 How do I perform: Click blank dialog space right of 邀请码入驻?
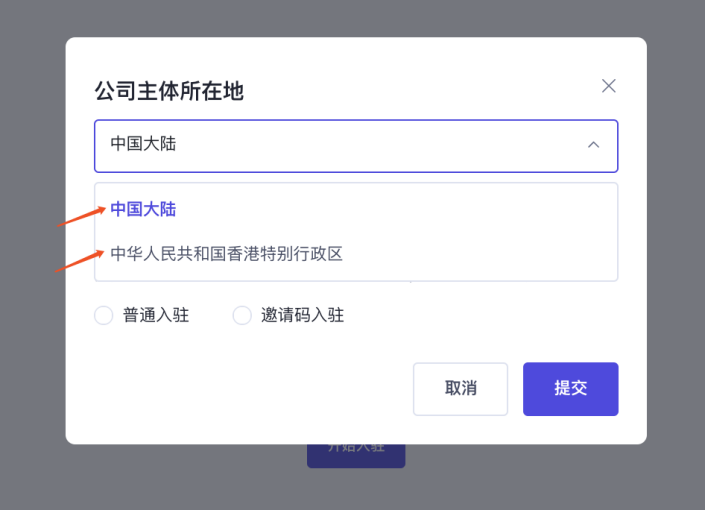[x=480, y=316]
